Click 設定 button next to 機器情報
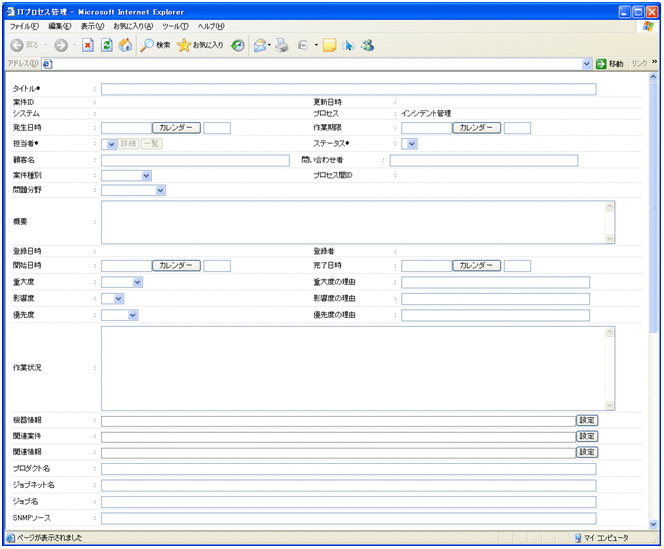Viewport: 664px width, 549px height. click(x=586, y=421)
